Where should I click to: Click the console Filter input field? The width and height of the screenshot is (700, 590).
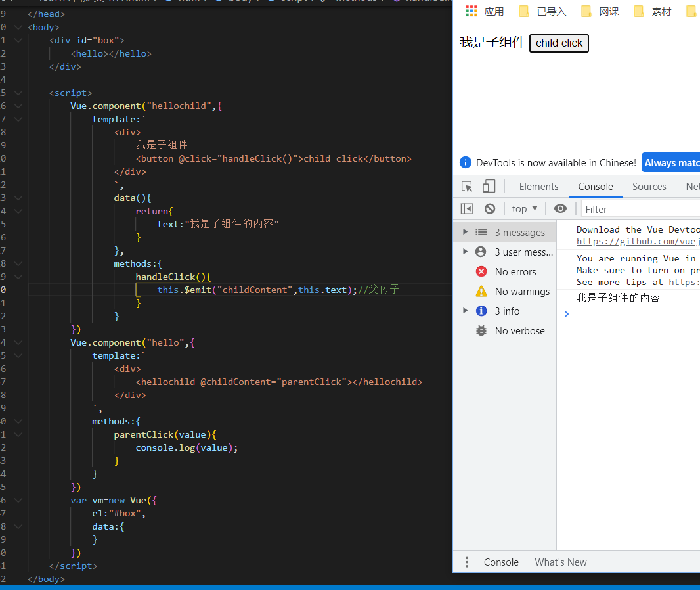pos(641,209)
